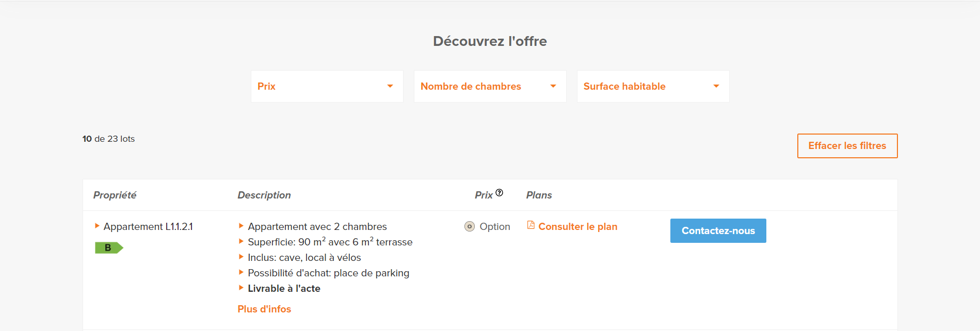Click the arrow bullet beside Livrable à l'acte
Image resolution: width=980 pixels, height=331 pixels.
pos(241,288)
